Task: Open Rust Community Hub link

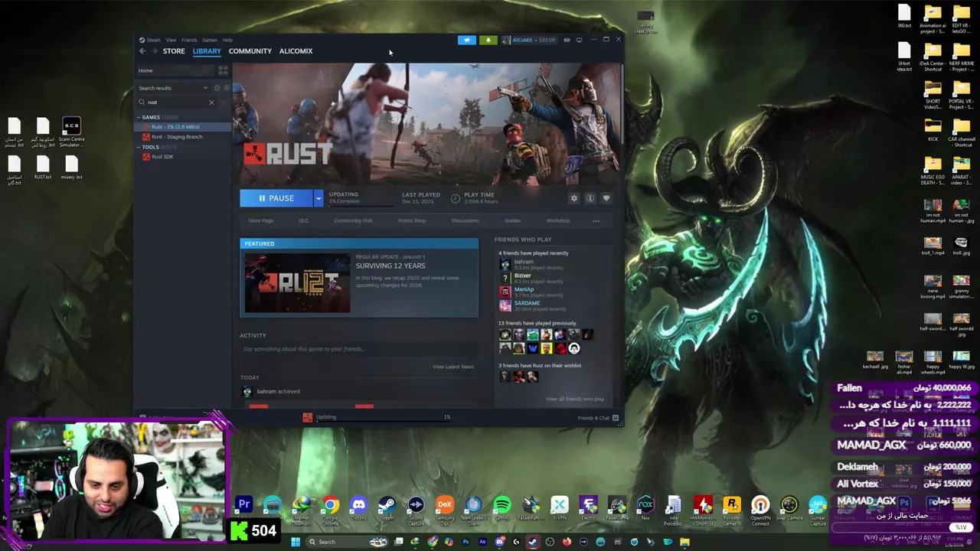Action: click(x=353, y=221)
